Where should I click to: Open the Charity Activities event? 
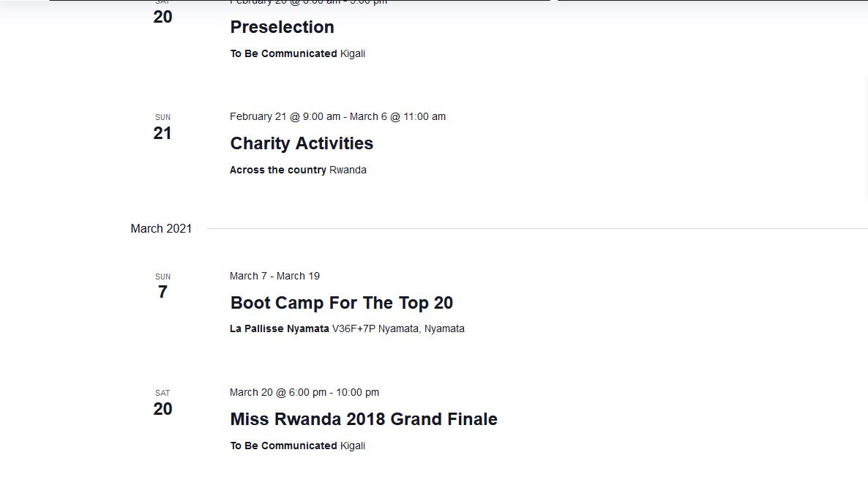tap(302, 143)
